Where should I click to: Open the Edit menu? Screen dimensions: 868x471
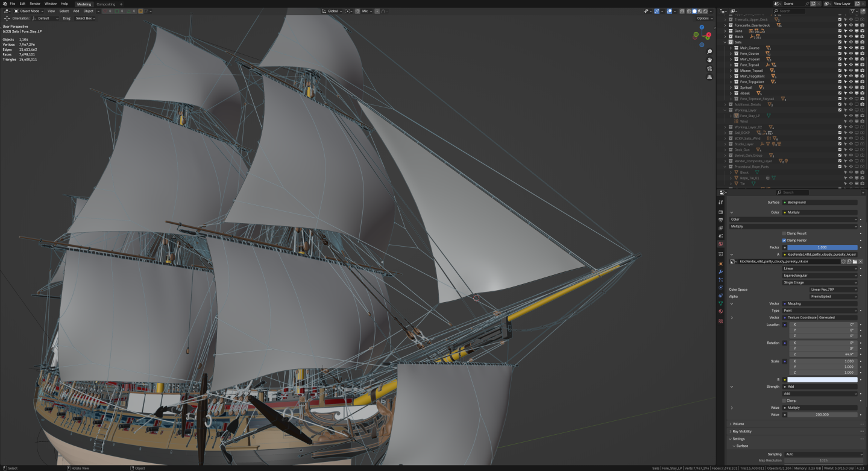22,4
